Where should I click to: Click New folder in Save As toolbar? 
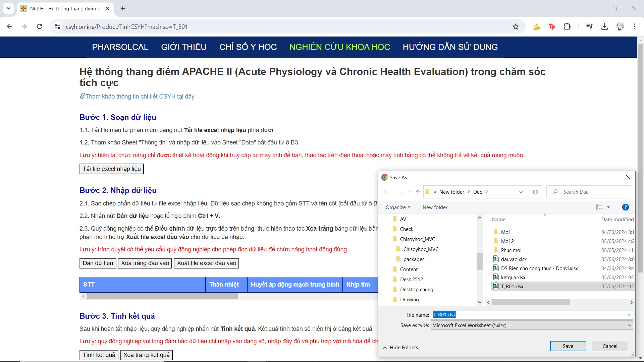[x=435, y=207]
